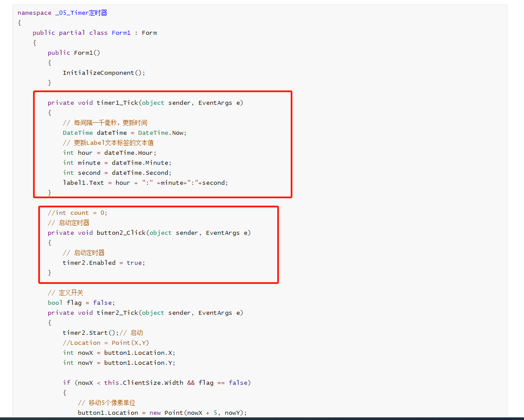This screenshot has width=524, height=420.
Task: Click the int second = dateTime.Second line
Action: tap(117, 173)
